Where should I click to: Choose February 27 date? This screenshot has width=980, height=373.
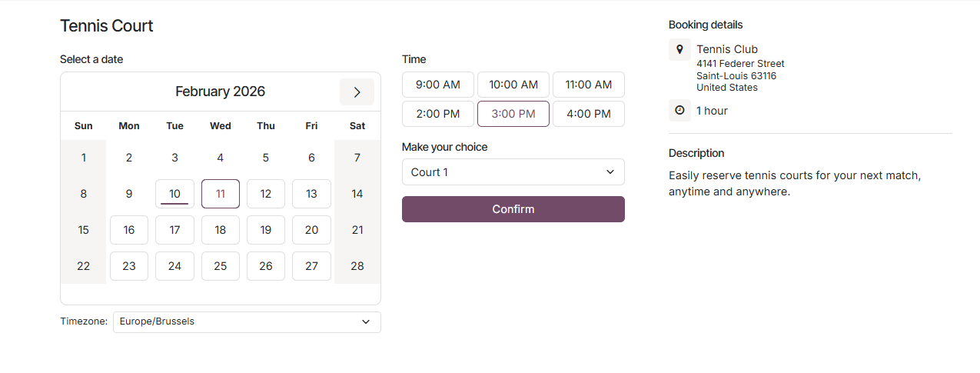click(311, 266)
